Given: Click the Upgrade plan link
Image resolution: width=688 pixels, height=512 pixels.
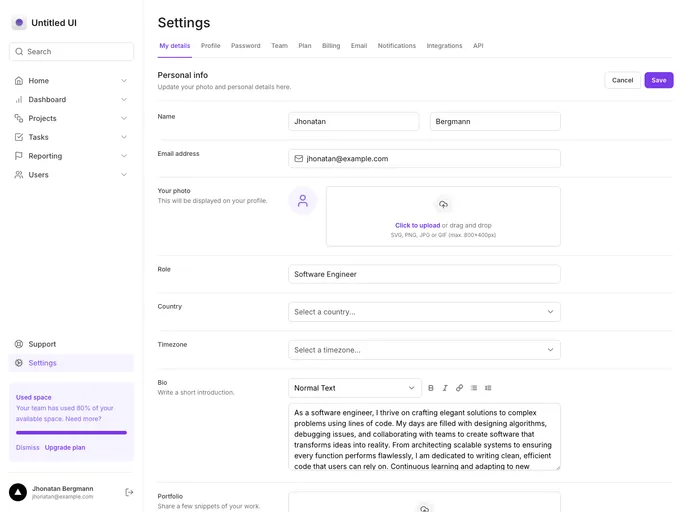Looking at the screenshot, I should click(65, 448).
